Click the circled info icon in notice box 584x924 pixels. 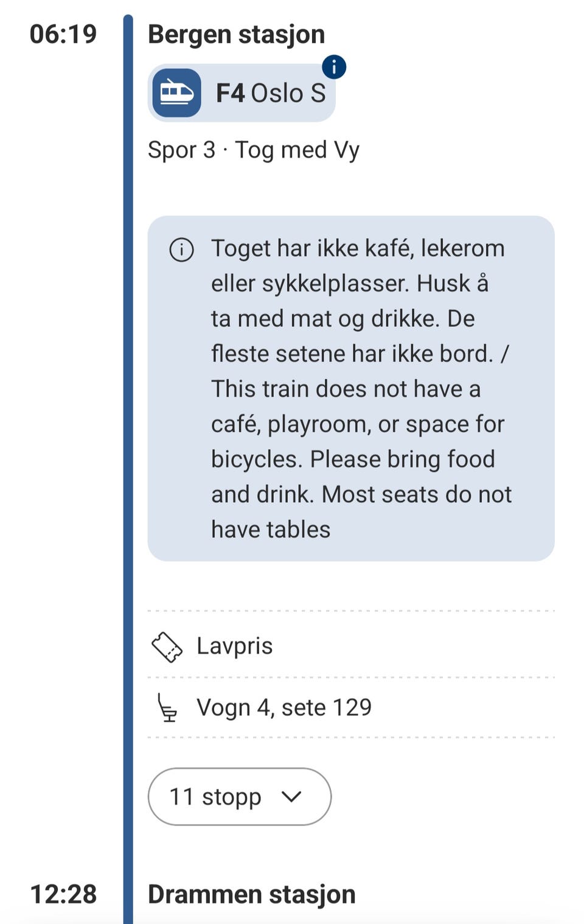[181, 250]
